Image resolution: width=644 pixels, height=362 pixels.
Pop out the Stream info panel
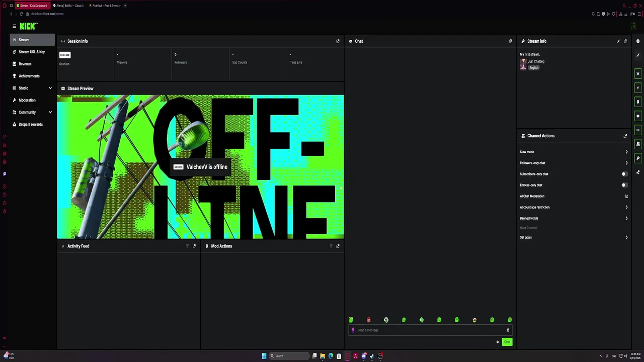625,41
